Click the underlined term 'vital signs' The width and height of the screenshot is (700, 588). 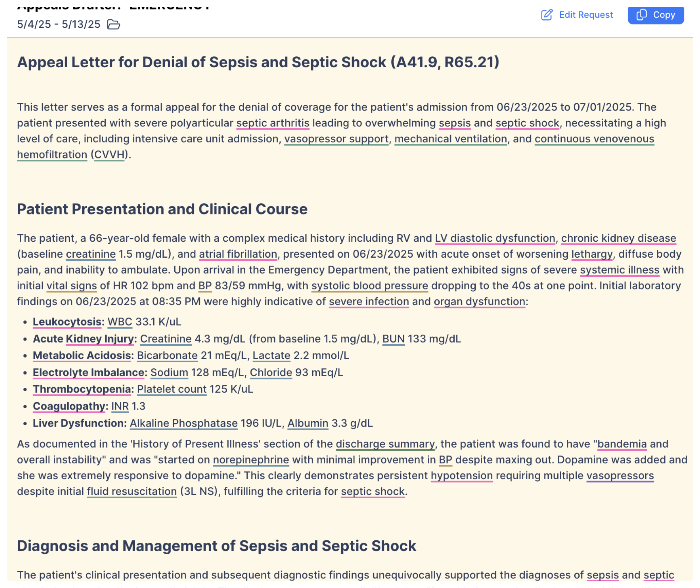(72, 286)
